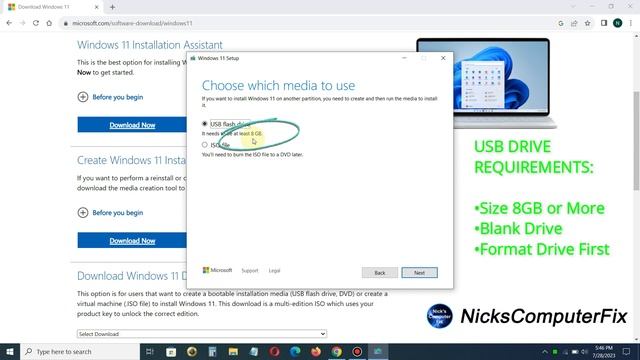Image resolution: width=640 pixels, height=360 pixels.
Task: Click the address bar URL
Action: [x=132, y=23]
